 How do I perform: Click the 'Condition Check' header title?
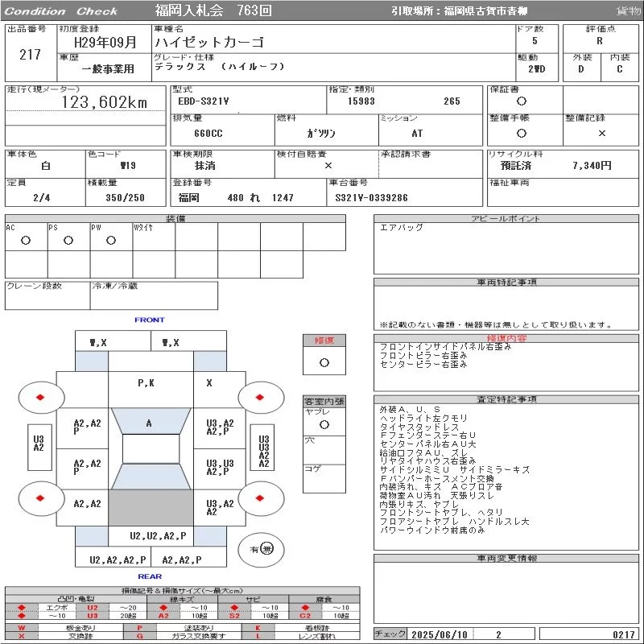pos(61,11)
